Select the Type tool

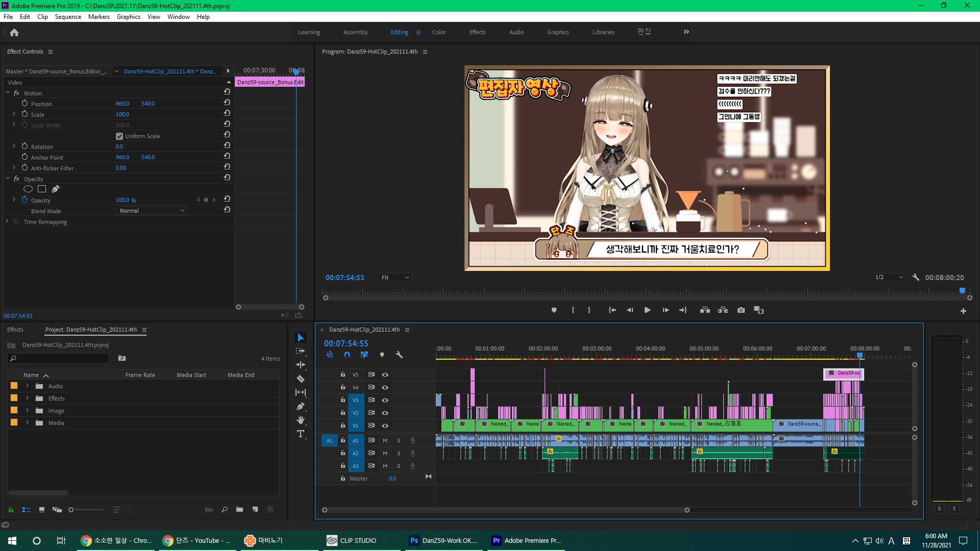point(301,434)
